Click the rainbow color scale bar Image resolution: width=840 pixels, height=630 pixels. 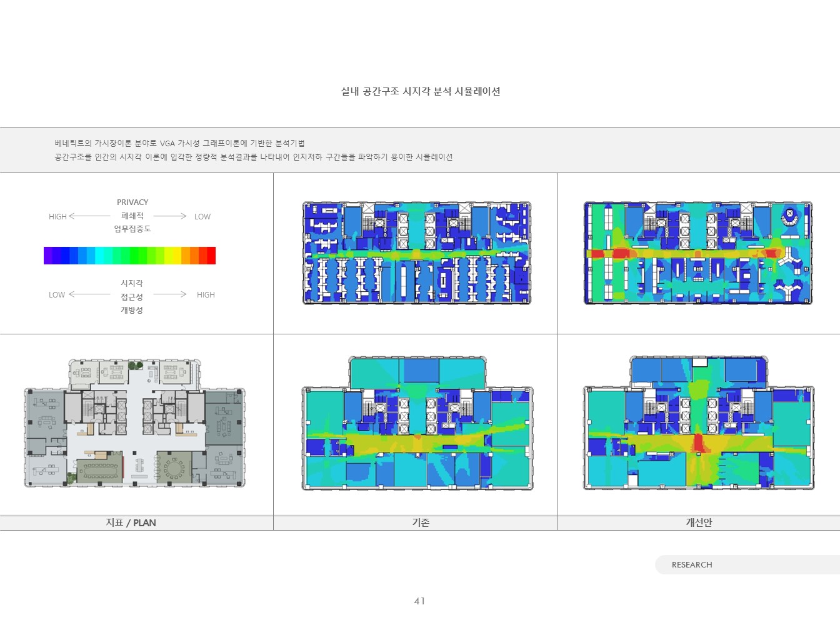click(129, 256)
